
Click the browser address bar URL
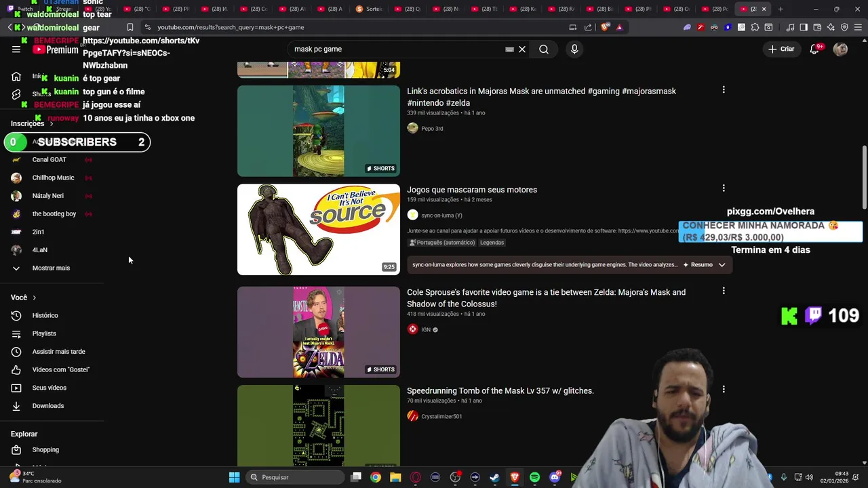pos(231,27)
